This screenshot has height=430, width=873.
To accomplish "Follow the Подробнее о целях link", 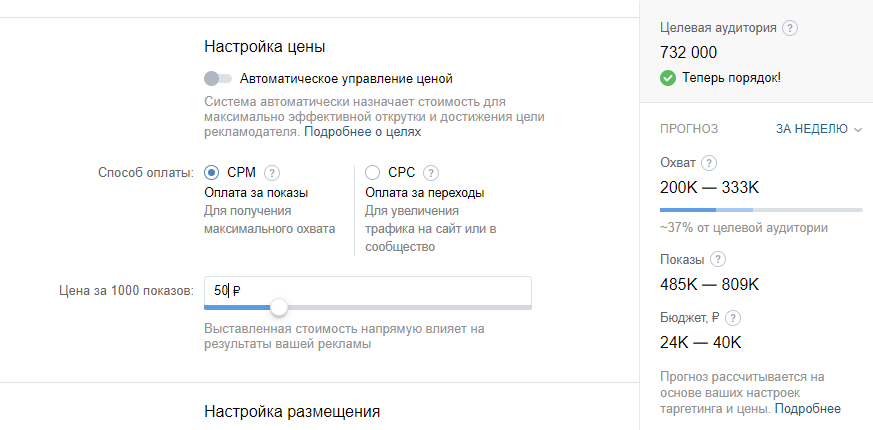I will pos(362,132).
